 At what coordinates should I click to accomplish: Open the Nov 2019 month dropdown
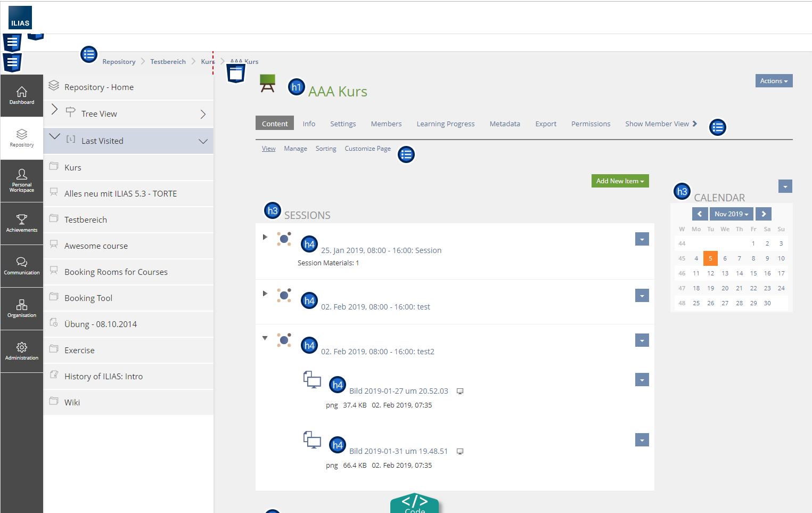pos(731,214)
